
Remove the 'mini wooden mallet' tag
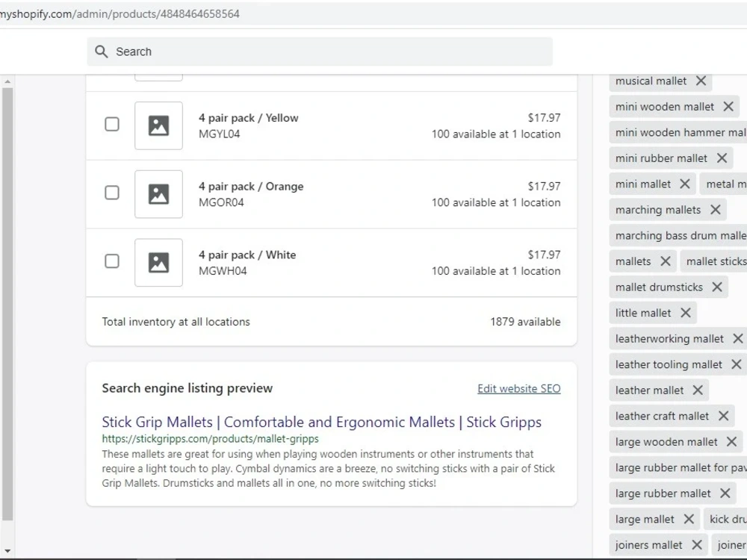pyautogui.click(x=728, y=107)
